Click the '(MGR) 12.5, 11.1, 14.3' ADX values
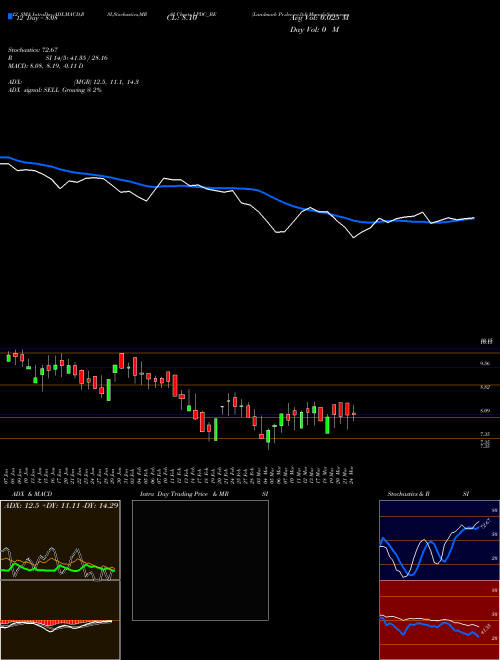This screenshot has height=660, width=500. pyautogui.click(x=106, y=82)
